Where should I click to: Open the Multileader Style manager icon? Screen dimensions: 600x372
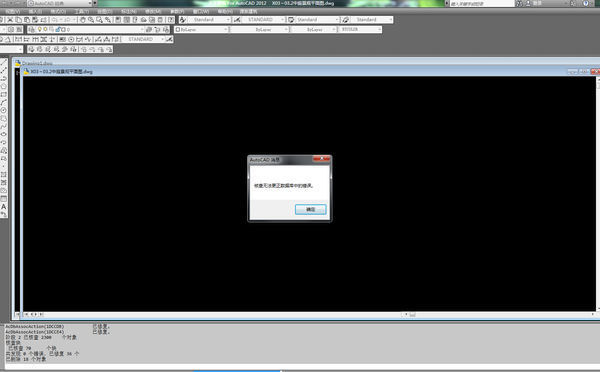click(x=346, y=20)
